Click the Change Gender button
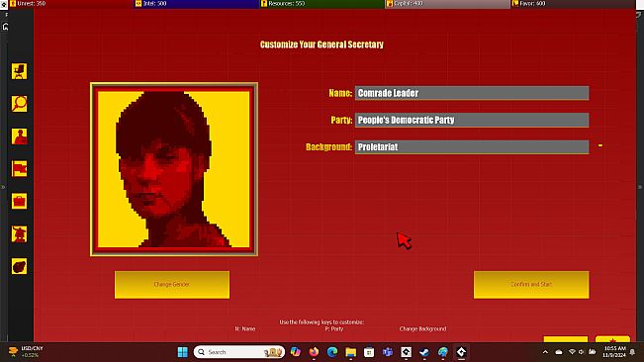Image resolution: width=644 pixels, height=362 pixels. tap(172, 285)
